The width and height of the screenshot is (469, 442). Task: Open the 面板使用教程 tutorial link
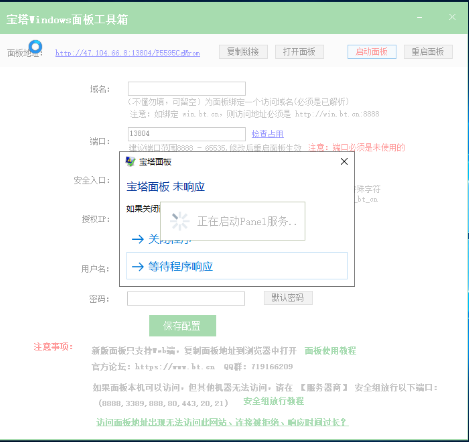click(x=330, y=351)
